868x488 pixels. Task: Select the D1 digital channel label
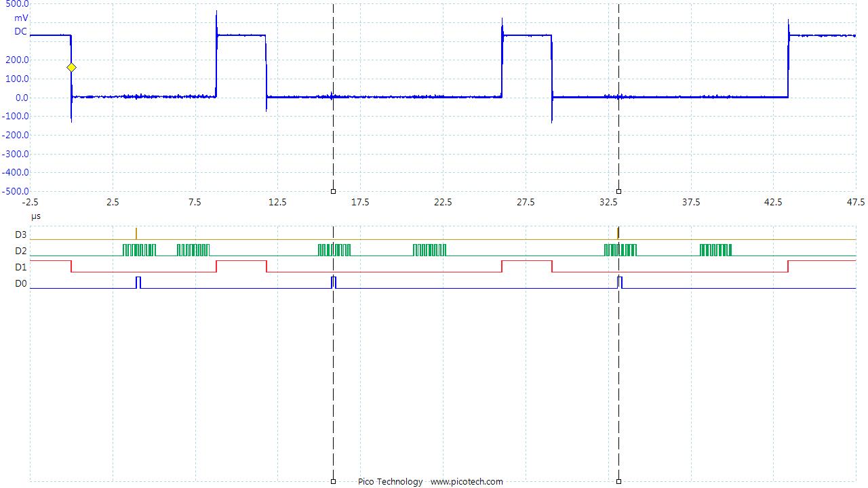pyautogui.click(x=20, y=266)
